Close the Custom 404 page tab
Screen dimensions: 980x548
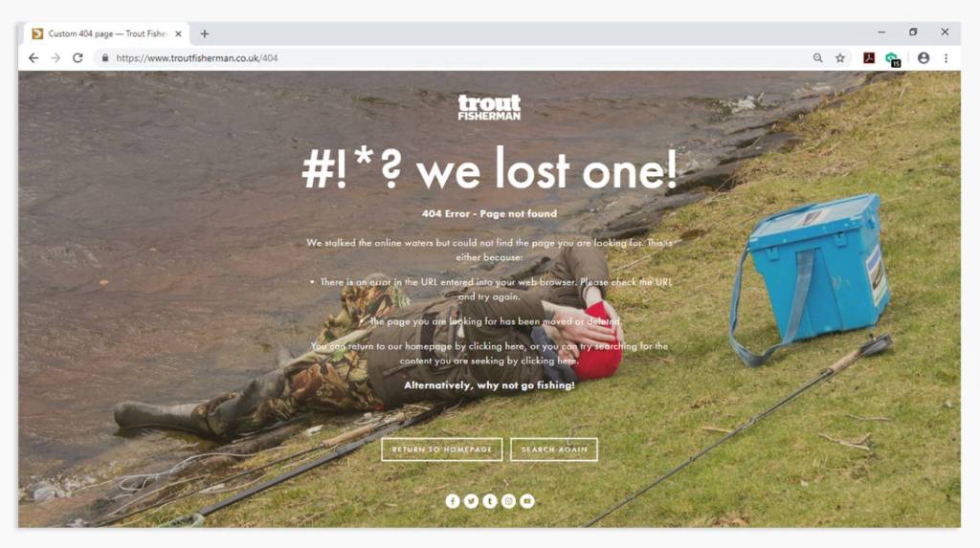178,33
